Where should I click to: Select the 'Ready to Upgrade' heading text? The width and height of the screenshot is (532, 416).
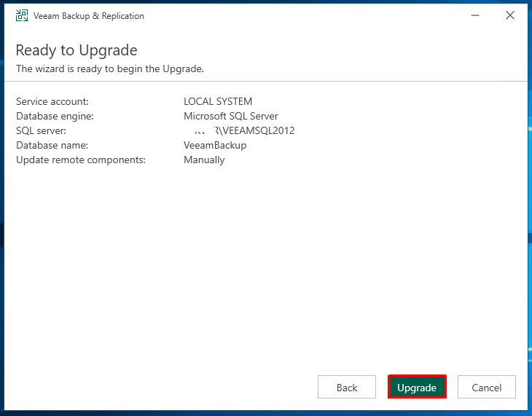point(77,50)
